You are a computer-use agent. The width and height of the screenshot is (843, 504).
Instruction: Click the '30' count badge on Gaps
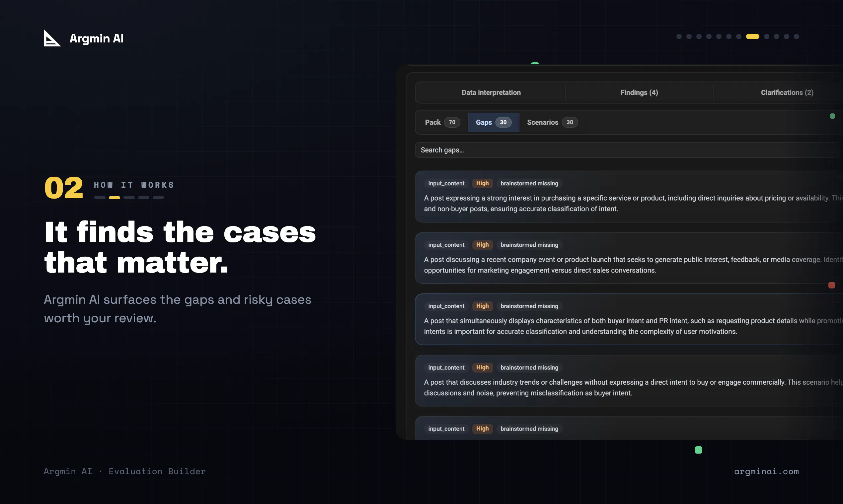click(503, 122)
